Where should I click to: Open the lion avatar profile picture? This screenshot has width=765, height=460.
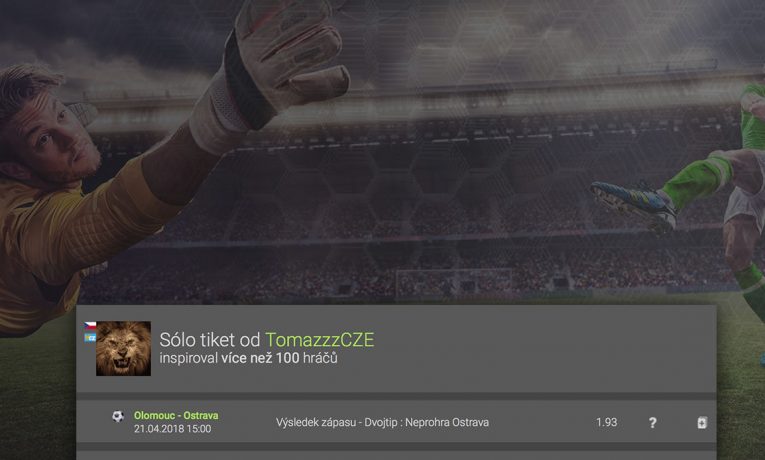[x=123, y=348]
